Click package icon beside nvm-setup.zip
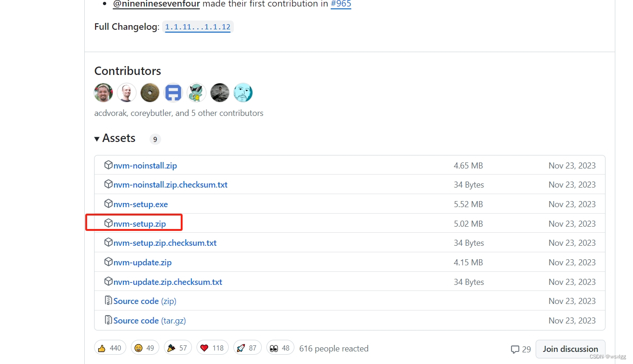The height and width of the screenshot is (364, 633). 109,223
